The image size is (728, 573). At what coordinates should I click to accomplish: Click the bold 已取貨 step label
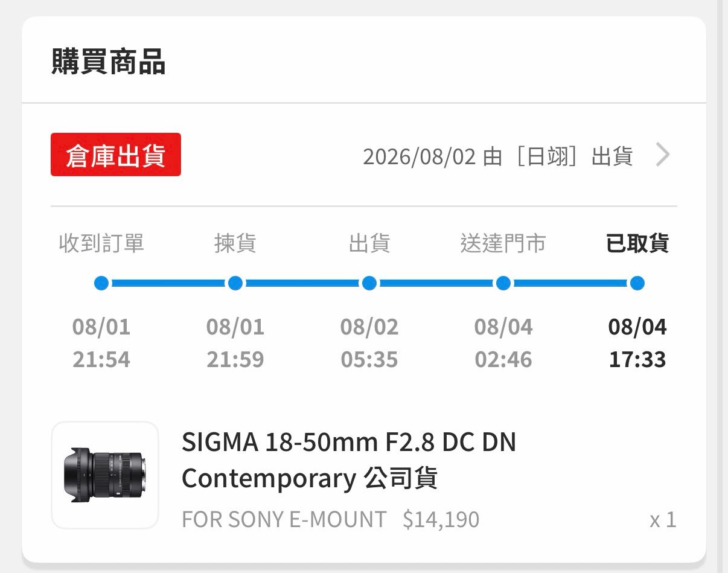(637, 243)
